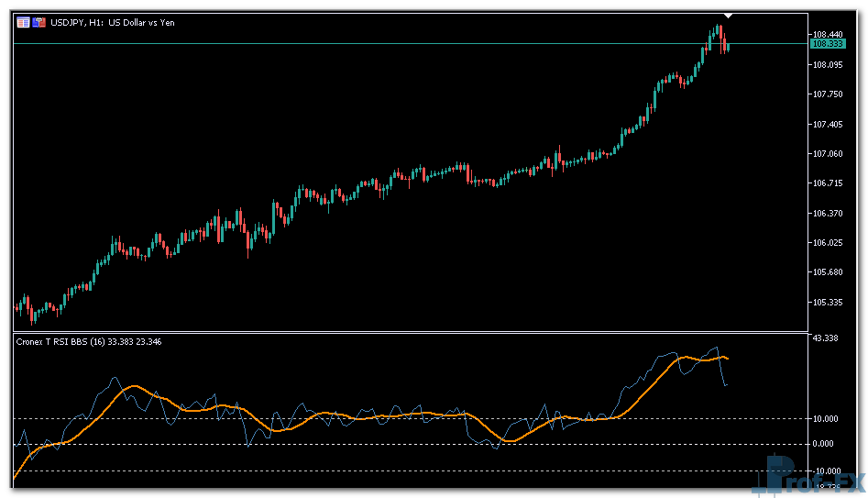868x498 pixels.
Task: Click the 108.440 price scale label
Action: point(828,33)
